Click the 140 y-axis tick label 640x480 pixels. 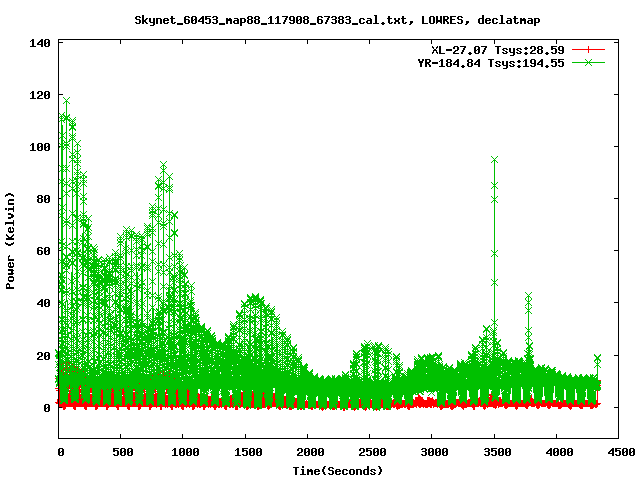[x=40, y=43]
